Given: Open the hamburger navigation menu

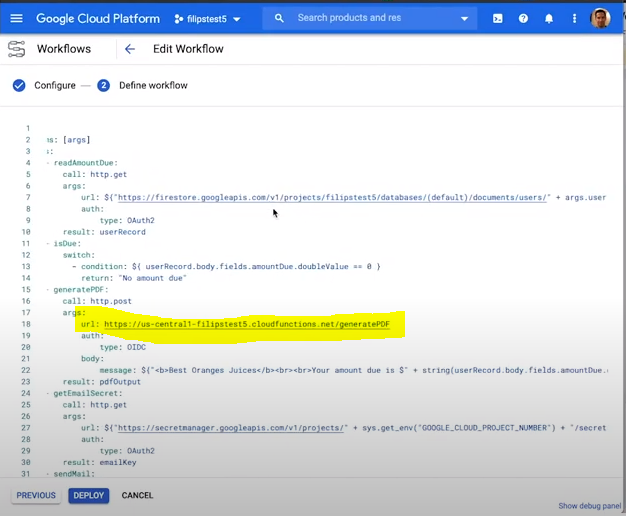Looking at the screenshot, I should coord(16,18).
